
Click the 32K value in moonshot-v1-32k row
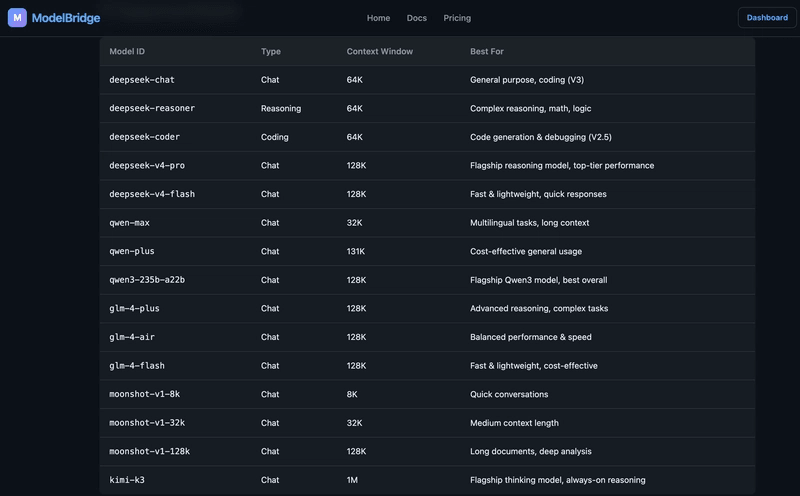pos(355,423)
